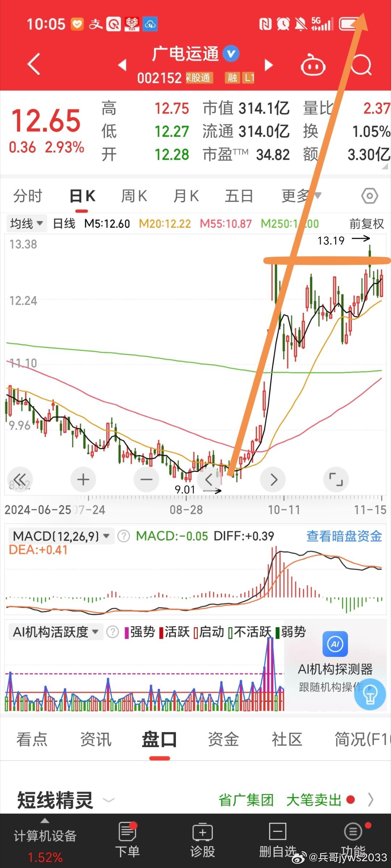
Task: Open the robot assistant icon
Action: tap(313, 65)
